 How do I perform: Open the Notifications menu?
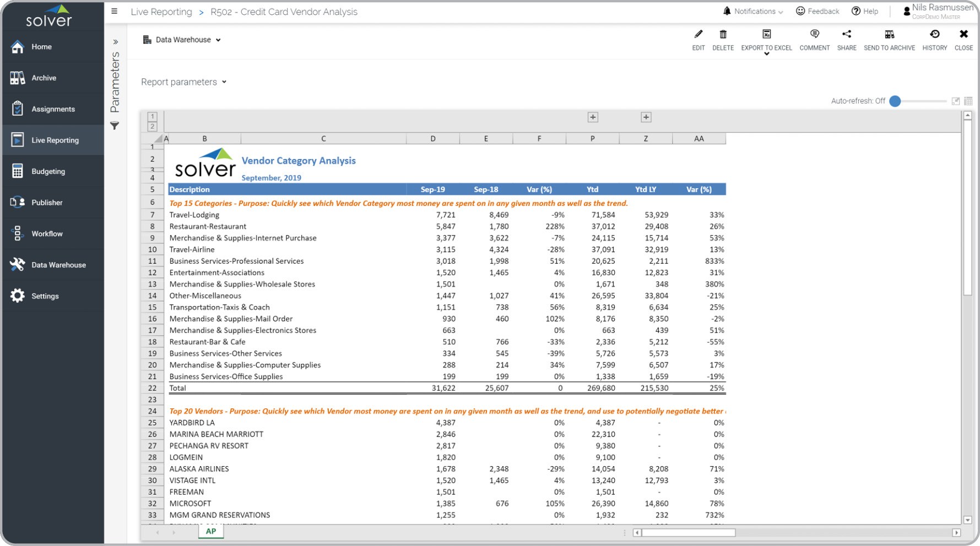point(753,12)
